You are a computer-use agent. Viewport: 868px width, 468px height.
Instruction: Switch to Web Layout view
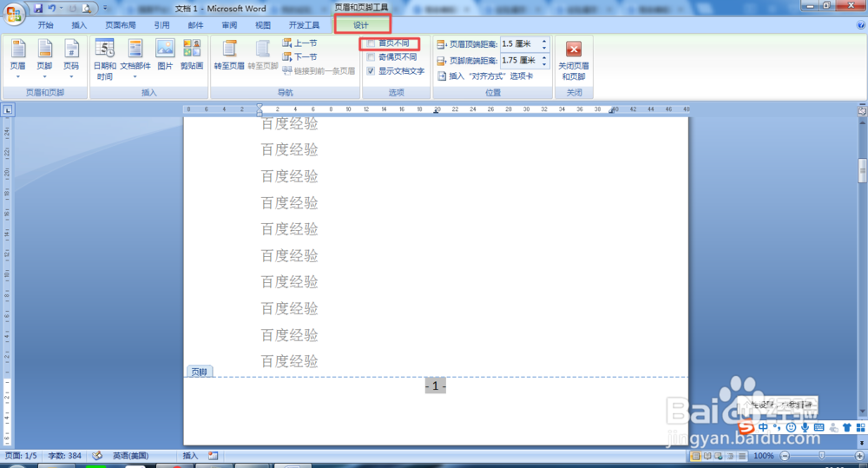point(719,456)
